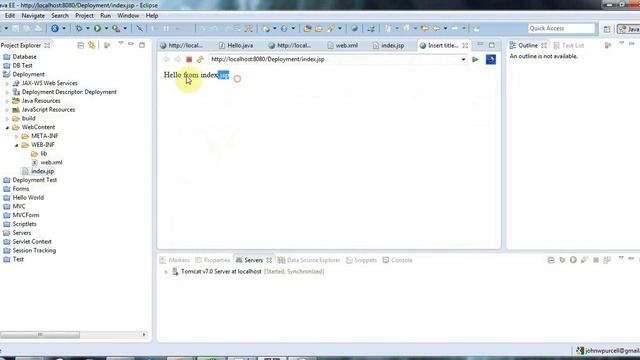
Task: Click the Back navigation arrow in main toolbar
Action: [436, 29]
